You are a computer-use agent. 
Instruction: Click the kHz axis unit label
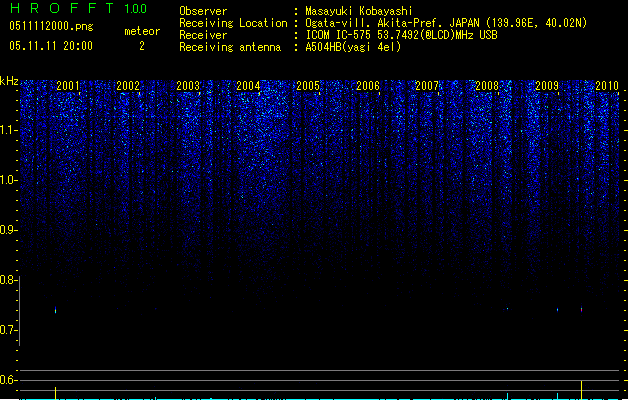(x=9, y=81)
